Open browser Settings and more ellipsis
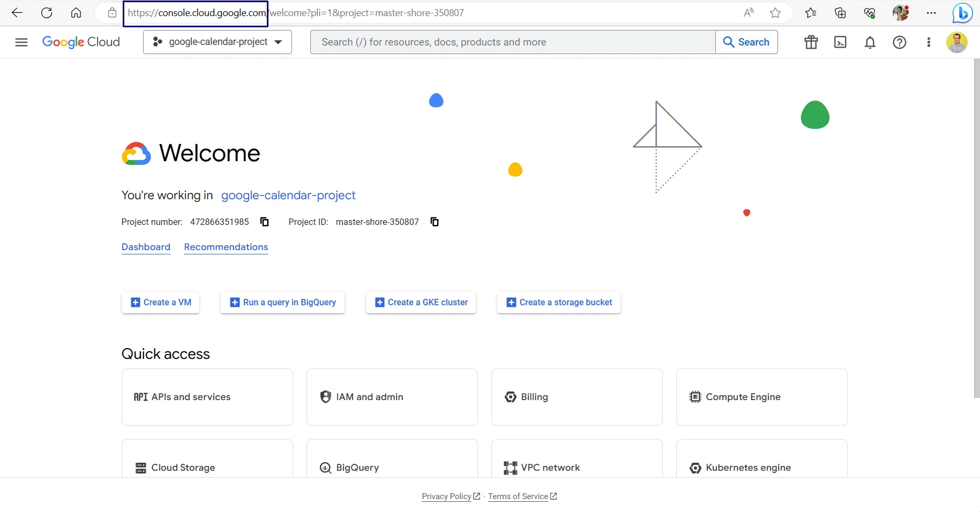Image resolution: width=980 pixels, height=512 pixels. (x=931, y=13)
